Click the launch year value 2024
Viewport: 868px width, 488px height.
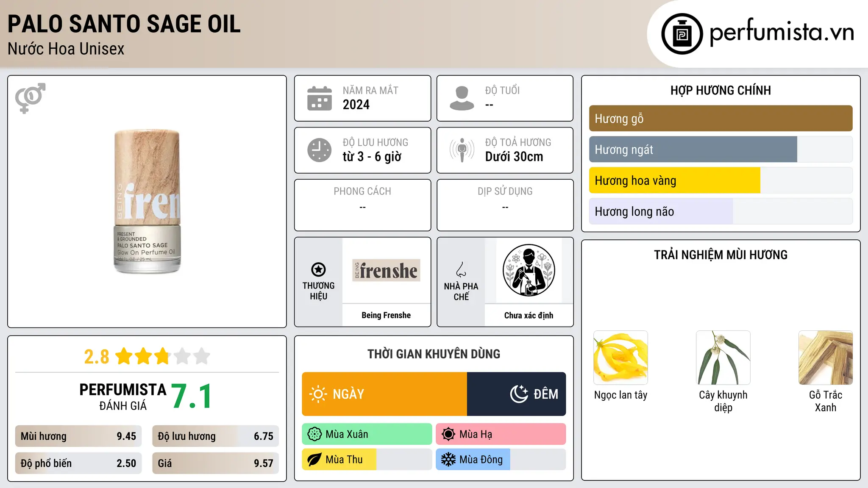tap(356, 105)
